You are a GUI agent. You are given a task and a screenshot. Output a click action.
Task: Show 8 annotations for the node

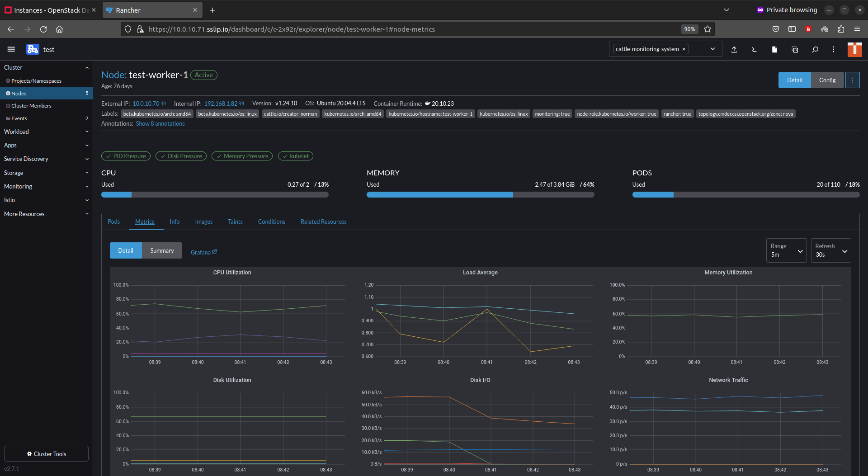[x=160, y=123]
